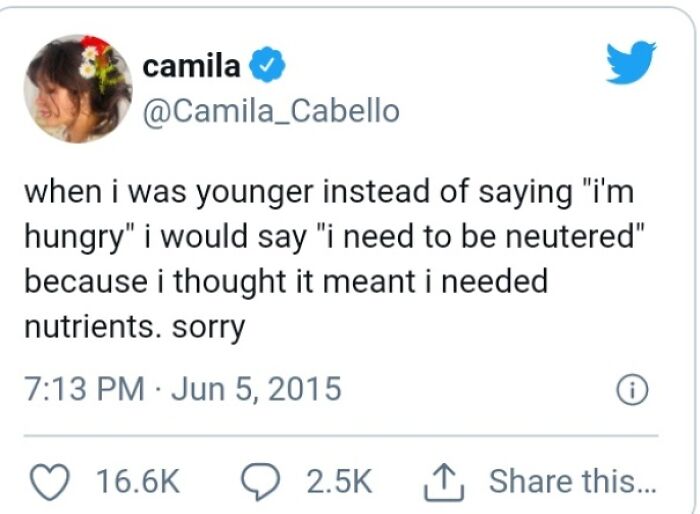Image resolution: width=700 pixels, height=514 pixels.
Task: Click the Share this... label
Action: [573, 481]
